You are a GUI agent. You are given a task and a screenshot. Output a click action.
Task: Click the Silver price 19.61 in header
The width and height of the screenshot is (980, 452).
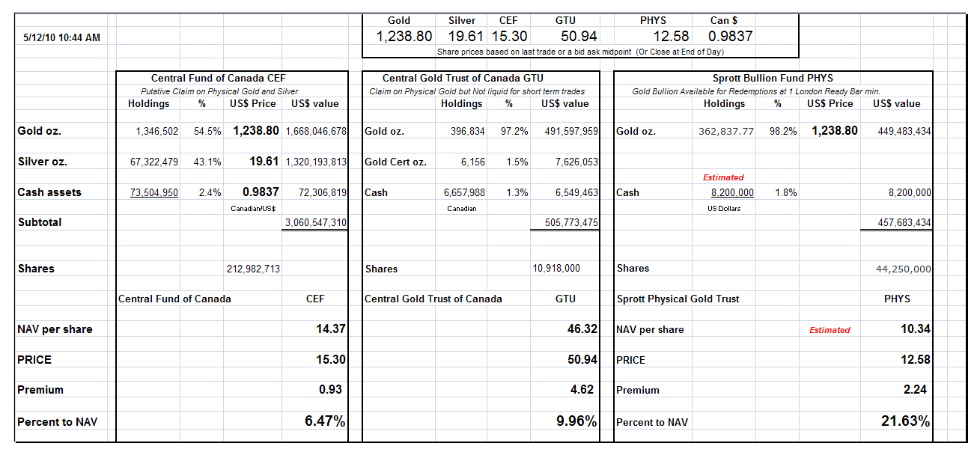467,36
